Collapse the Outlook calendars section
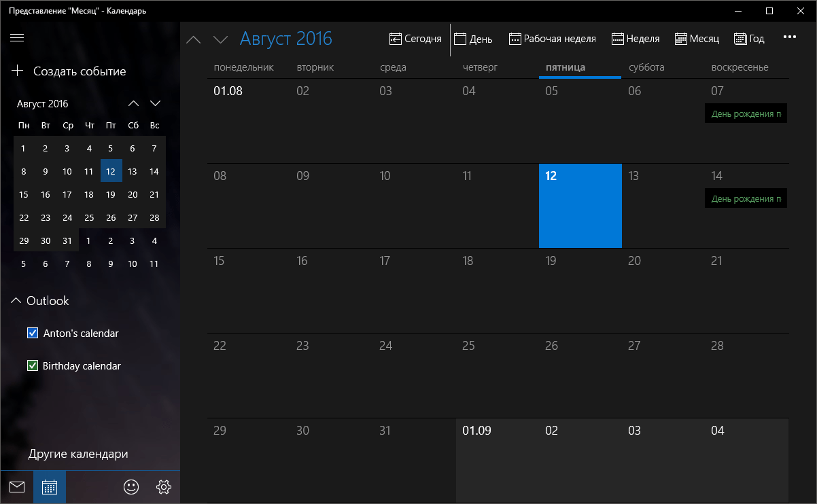 (17, 301)
